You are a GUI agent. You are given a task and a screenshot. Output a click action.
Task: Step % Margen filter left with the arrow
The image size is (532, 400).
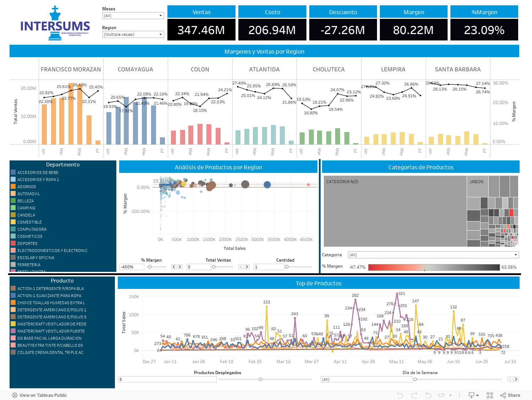[174, 267]
